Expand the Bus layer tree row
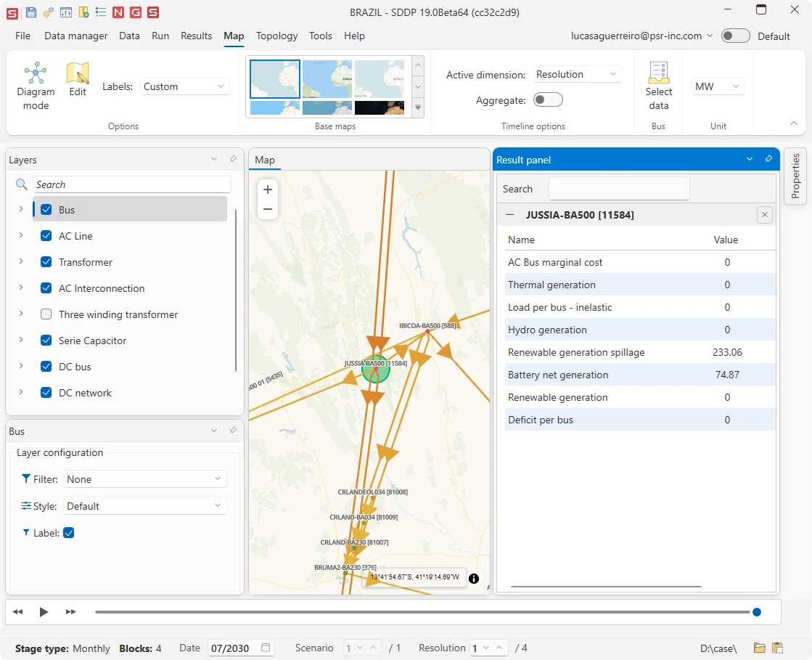Screen dimensions: 812x660 (x=21, y=209)
